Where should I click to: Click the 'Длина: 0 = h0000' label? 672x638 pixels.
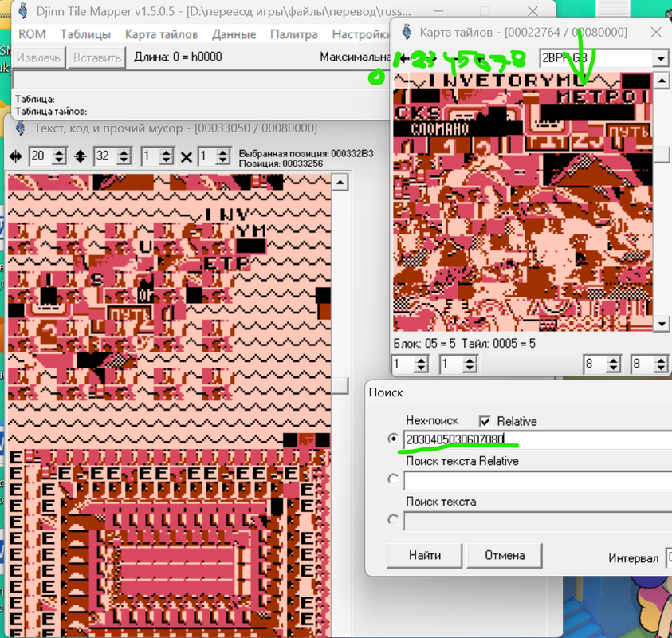click(178, 57)
